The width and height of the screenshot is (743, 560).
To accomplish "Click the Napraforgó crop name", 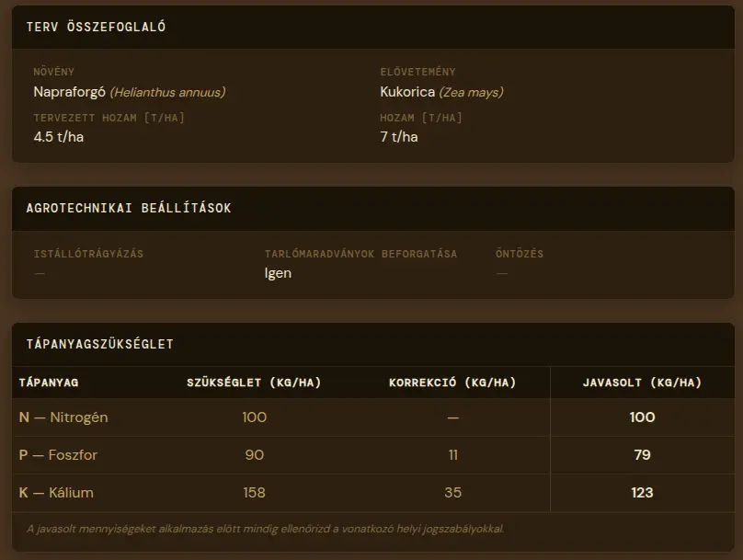I will [70, 92].
